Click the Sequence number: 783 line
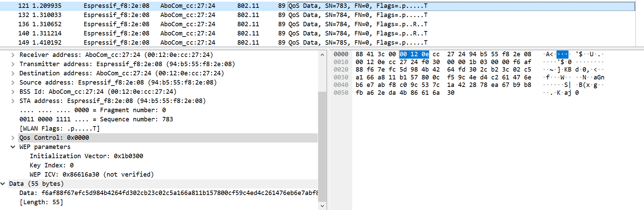644x210 pixels. [x=96, y=119]
